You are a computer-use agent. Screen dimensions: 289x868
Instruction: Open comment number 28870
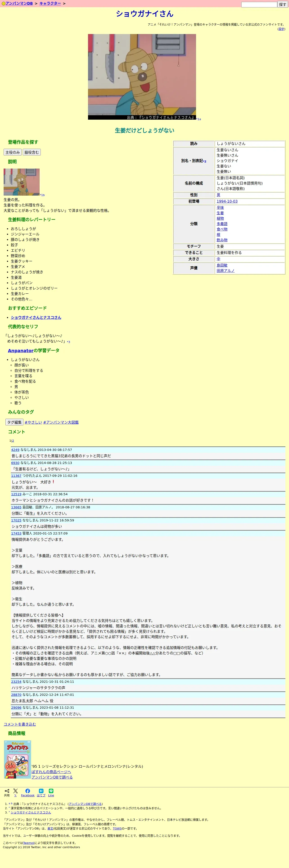click(x=16, y=695)
